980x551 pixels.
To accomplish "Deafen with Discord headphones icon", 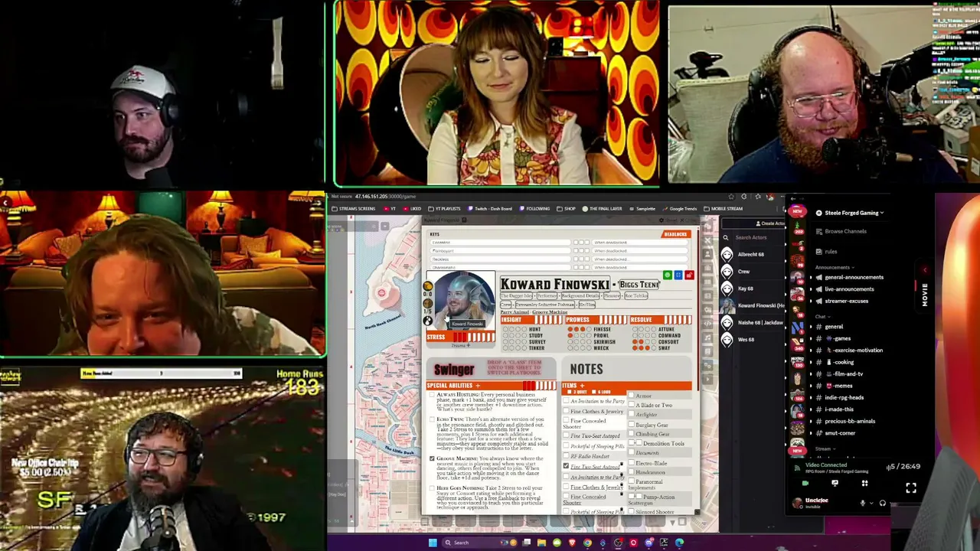I will point(883,504).
